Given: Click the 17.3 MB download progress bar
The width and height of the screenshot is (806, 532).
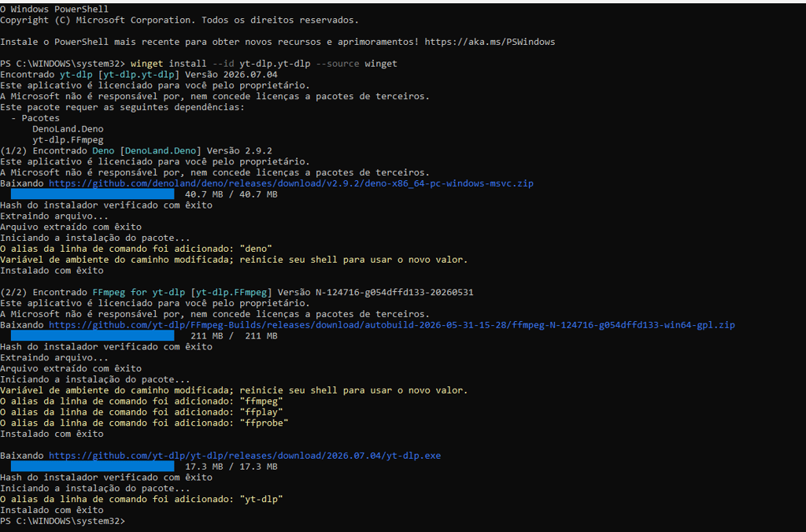Looking at the screenshot, I should [x=93, y=466].
